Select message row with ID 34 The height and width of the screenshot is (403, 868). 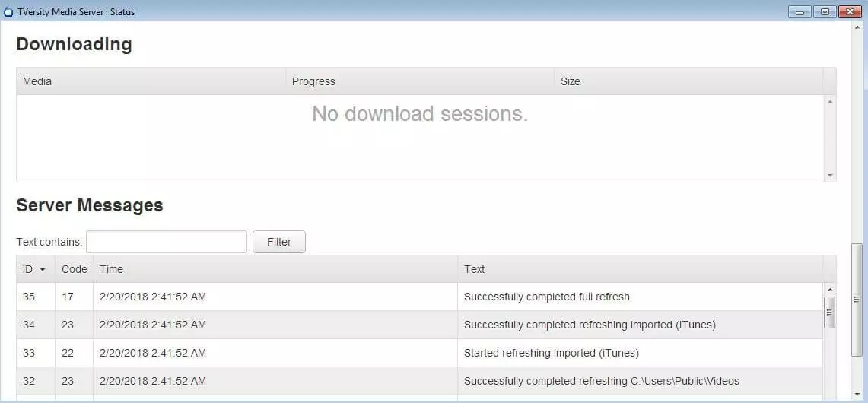tap(420, 325)
